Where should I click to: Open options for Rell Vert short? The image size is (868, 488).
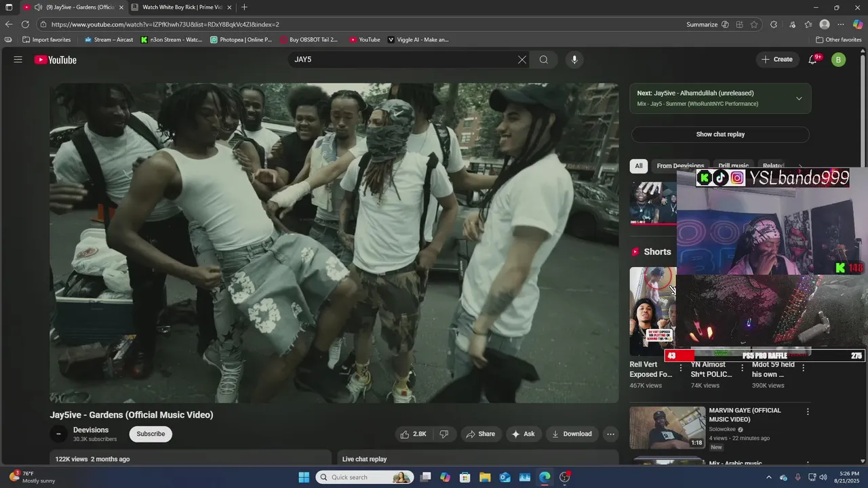[x=681, y=368]
